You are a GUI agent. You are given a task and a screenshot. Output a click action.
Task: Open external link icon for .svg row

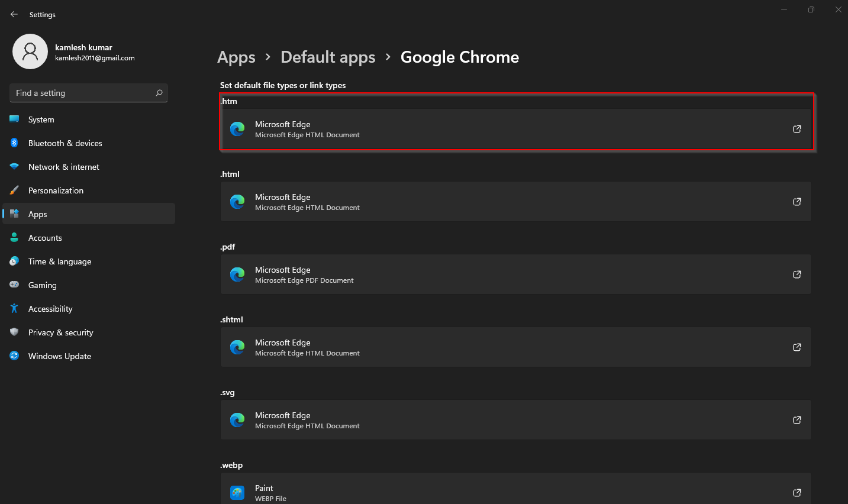pyautogui.click(x=797, y=420)
